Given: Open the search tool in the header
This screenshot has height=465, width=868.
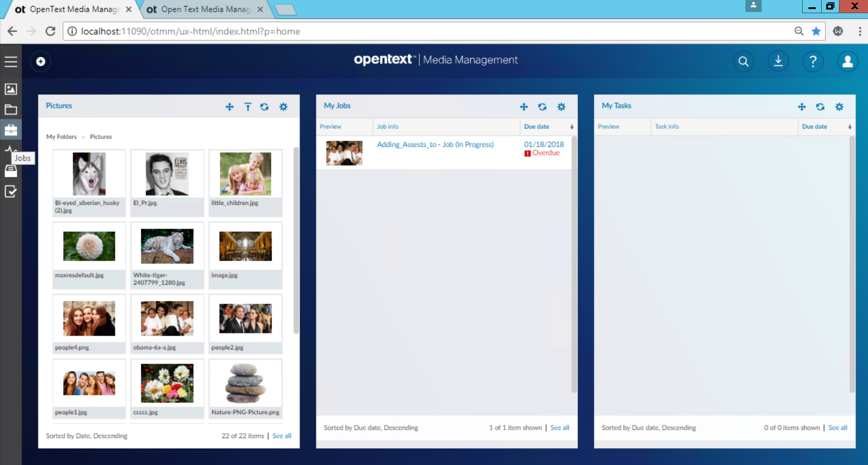Looking at the screenshot, I should (743, 61).
